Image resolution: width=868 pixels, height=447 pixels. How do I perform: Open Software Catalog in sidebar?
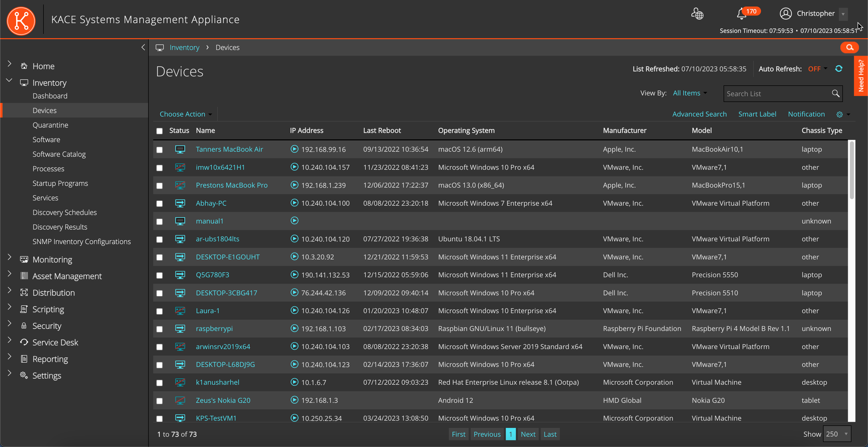tap(59, 154)
